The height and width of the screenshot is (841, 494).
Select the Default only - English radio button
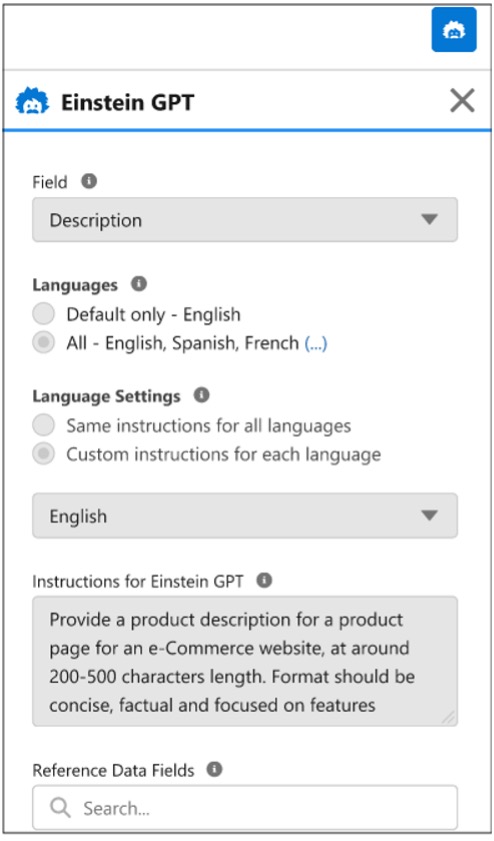tap(43, 314)
